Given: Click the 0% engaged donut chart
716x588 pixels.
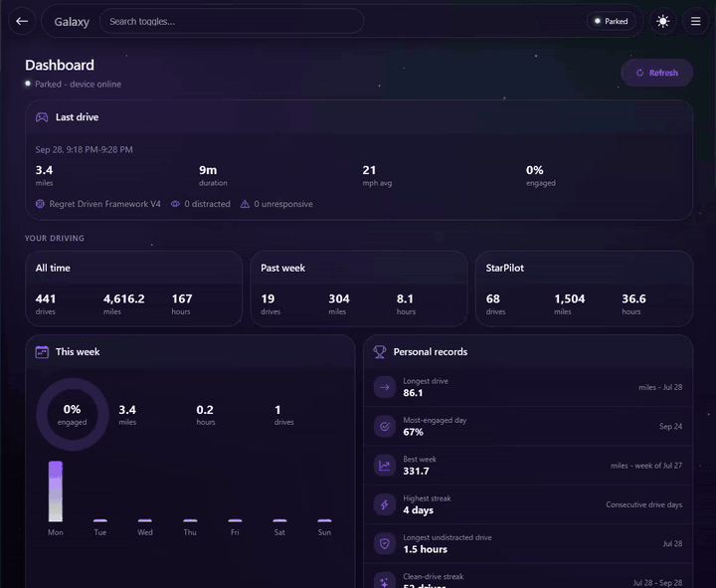Looking at the screenshot, I should click(x=73, y=415).
